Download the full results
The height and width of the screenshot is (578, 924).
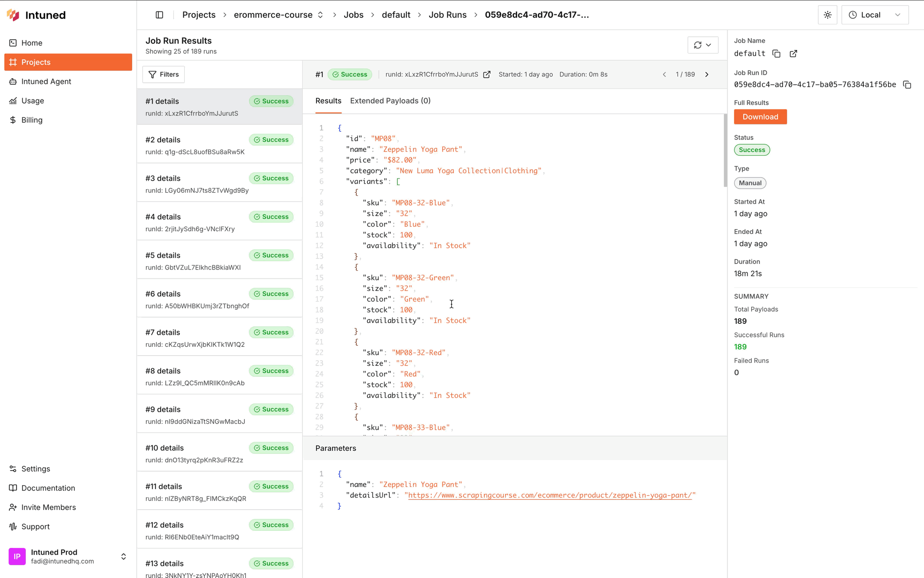(760, 117)
